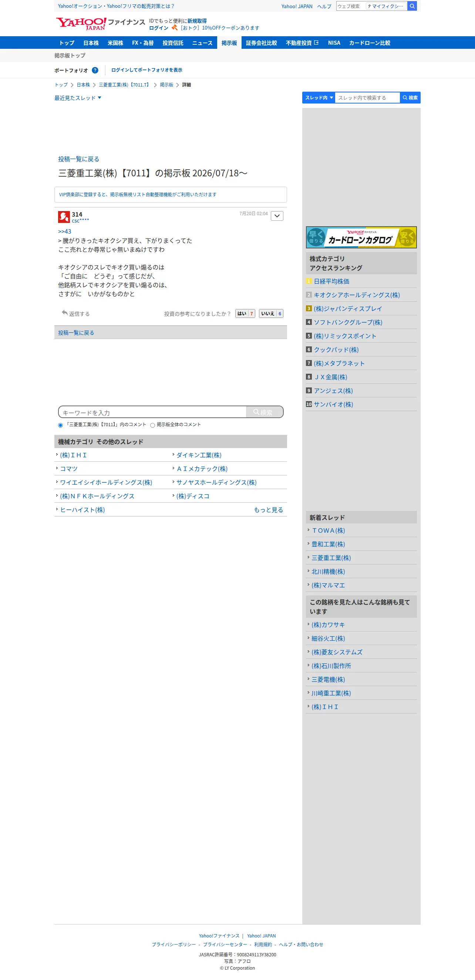This screenshot has height=980, width=475.
Task: Open 三菱重工業(株)【7011.T】 breadcrumb link
Action: pyautogui.click(x=125, y=85)
